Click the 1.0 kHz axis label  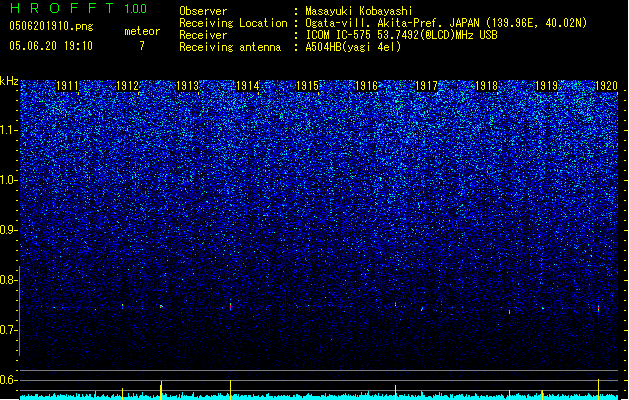pos(9,180)
